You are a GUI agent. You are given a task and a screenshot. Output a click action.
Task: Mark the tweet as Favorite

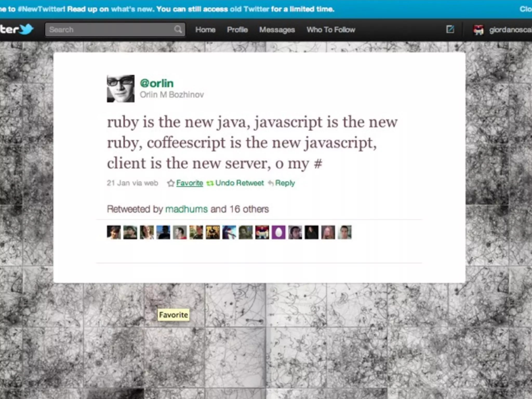tap(190, 183)
